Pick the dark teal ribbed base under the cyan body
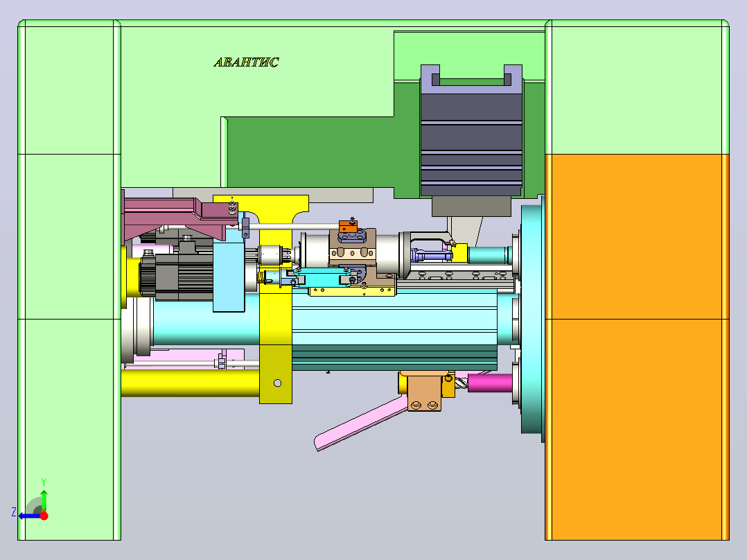This screenshot has width=747, height=560. [x=394, y=358]
